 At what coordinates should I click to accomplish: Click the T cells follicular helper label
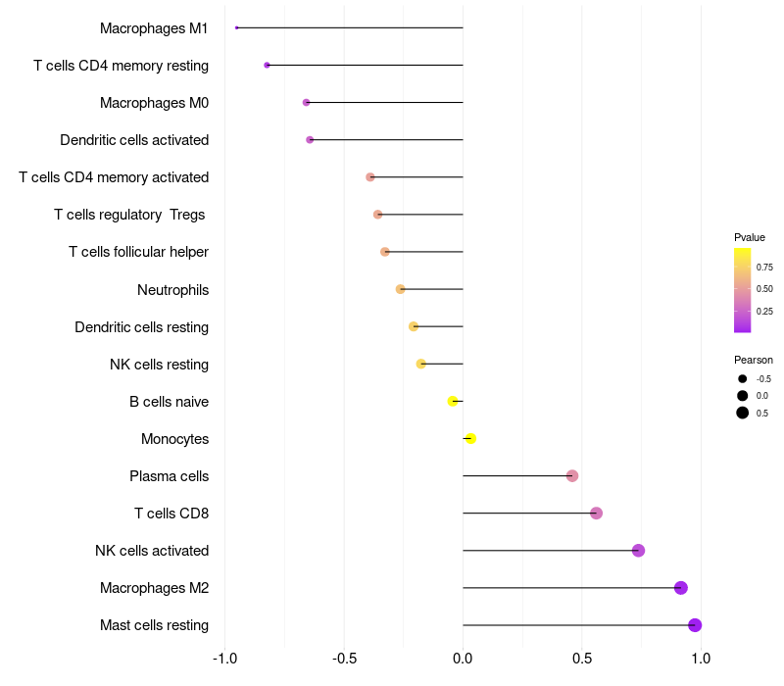coord(138,252)
